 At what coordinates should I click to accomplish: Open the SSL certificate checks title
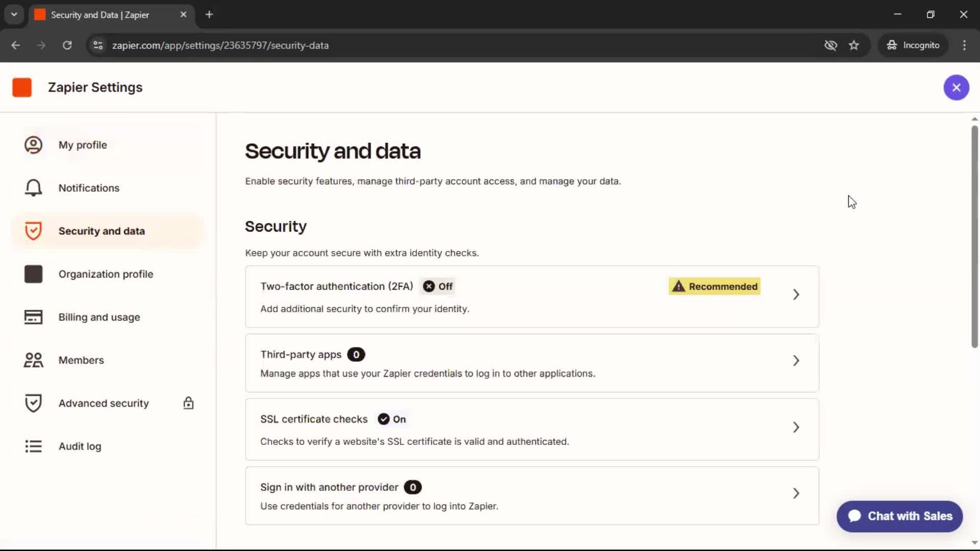314,419
